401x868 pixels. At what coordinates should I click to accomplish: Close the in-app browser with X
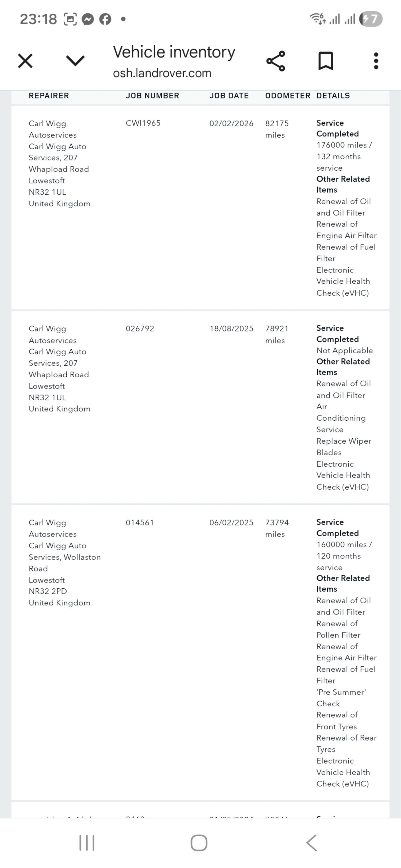(x=25, y=61)
